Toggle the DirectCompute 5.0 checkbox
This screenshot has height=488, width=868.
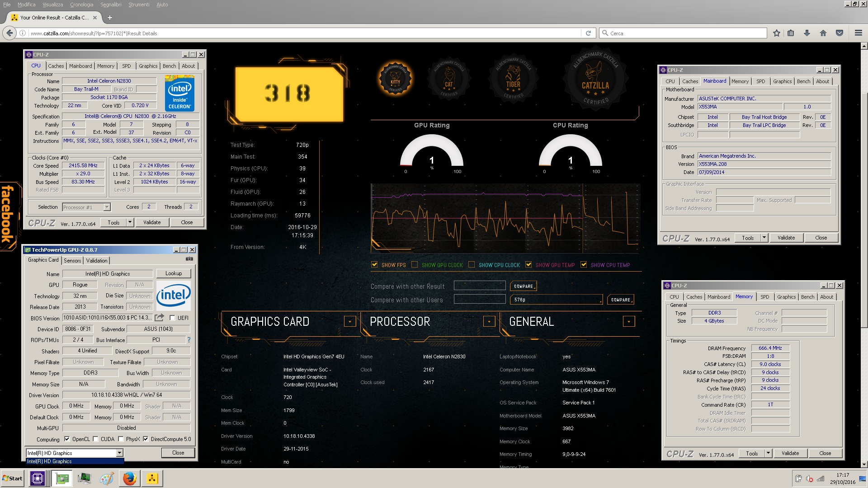click(x=146, y=439)
